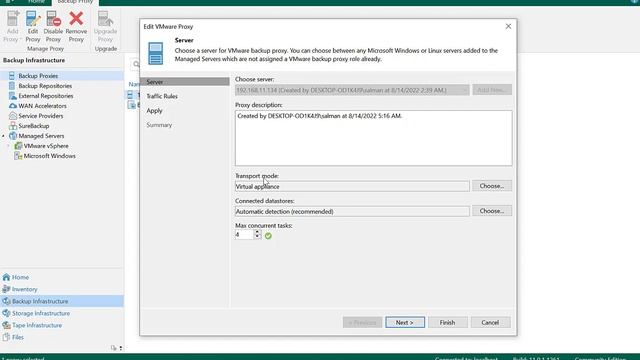The height and width of the screenshot is (360, 640).
Task: Click the Backup Proxies icon
Action: 12,76
